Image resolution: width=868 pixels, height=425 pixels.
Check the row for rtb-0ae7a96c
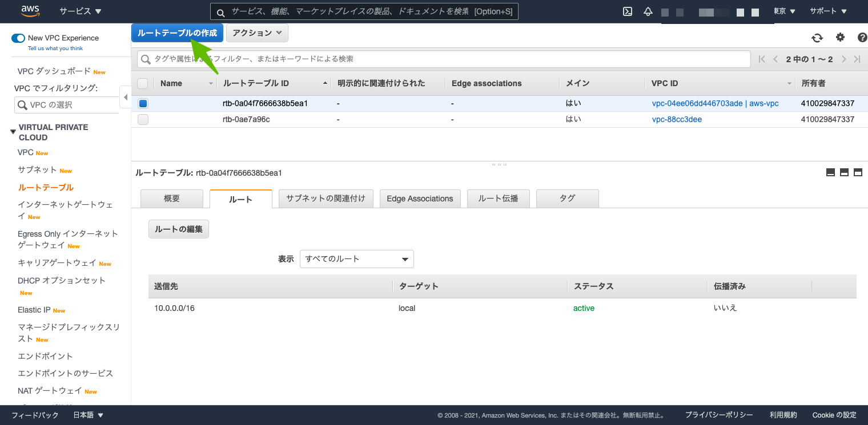143,120
